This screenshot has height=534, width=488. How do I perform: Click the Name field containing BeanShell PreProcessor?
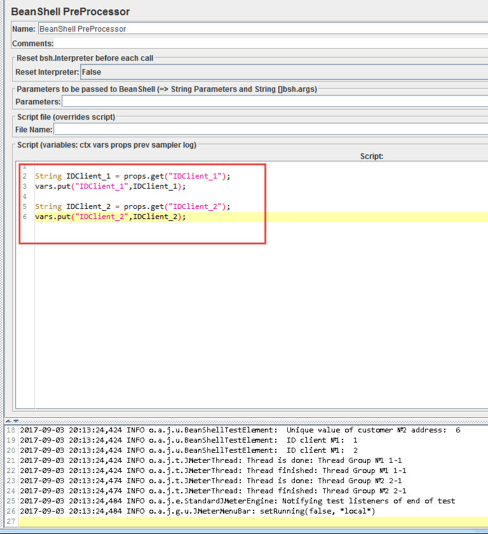[x=263, y=29]
